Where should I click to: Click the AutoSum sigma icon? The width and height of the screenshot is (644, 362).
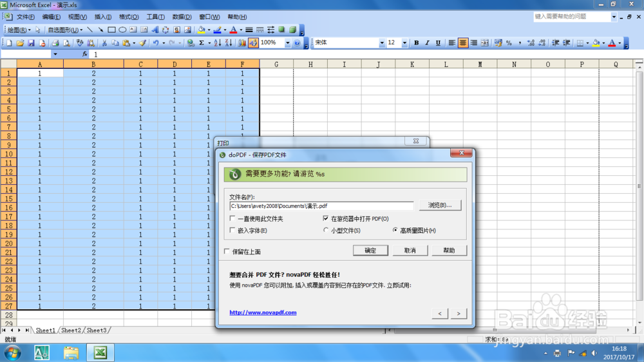click(202, 43)
